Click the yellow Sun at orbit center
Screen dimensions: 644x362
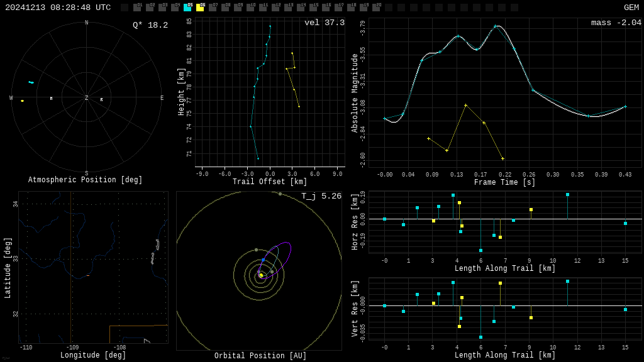261,275
